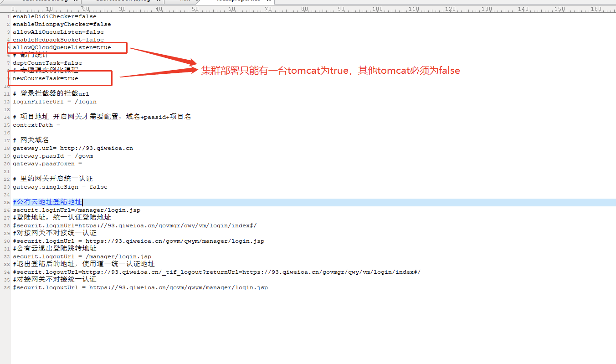Place cursor on contextPath = line
The height and width of the screenshot is (364, 616).
(36, 125)
